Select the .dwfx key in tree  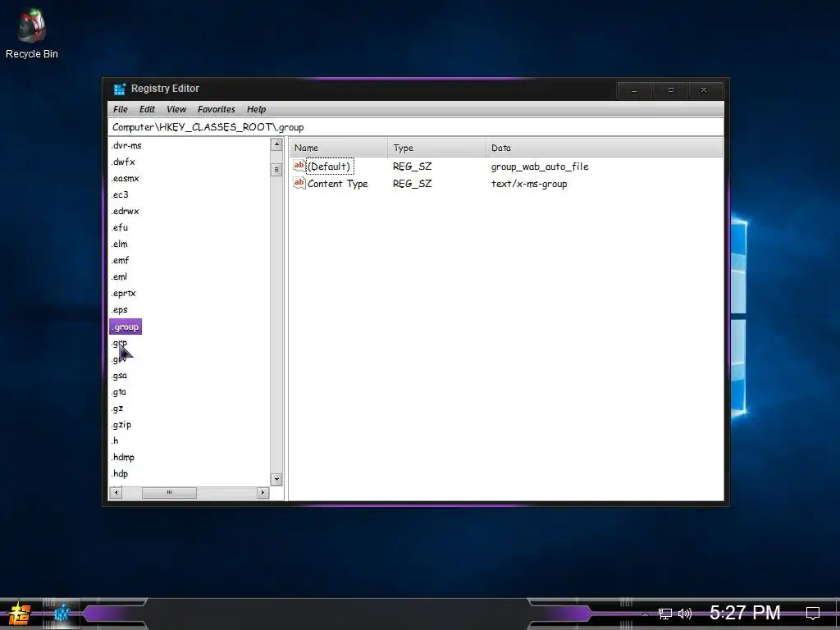click(x=123, y=162)
